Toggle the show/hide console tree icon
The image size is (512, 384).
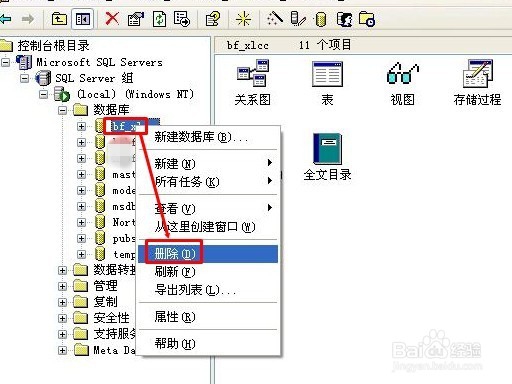pyautogui.click(x=83, y=19)
